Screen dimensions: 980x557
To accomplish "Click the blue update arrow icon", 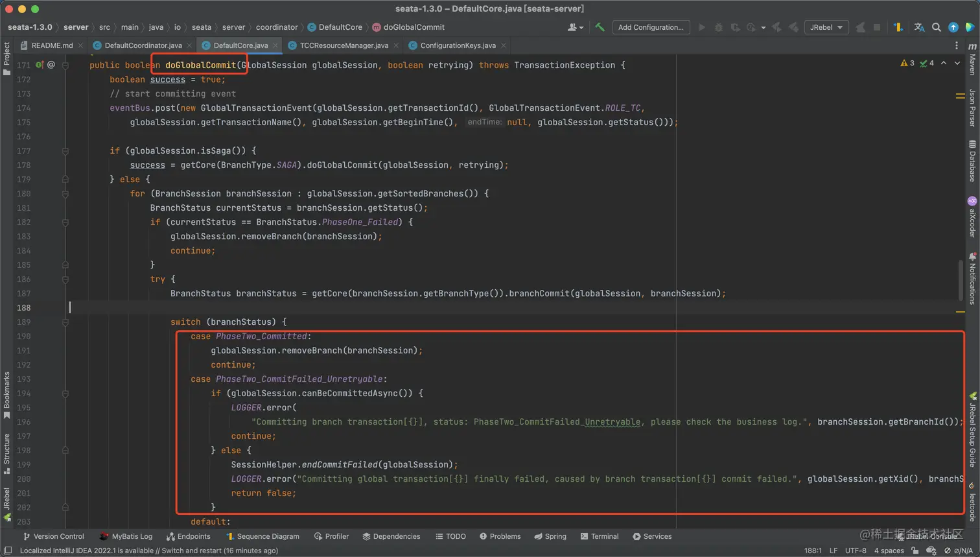I will tap(953, 27).
